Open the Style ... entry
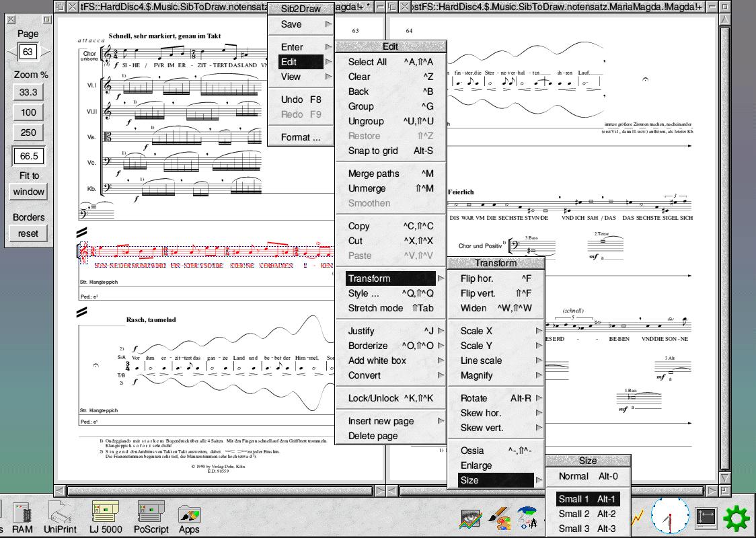The height and width of the screenshot is (538, 756). pos(391,293)
